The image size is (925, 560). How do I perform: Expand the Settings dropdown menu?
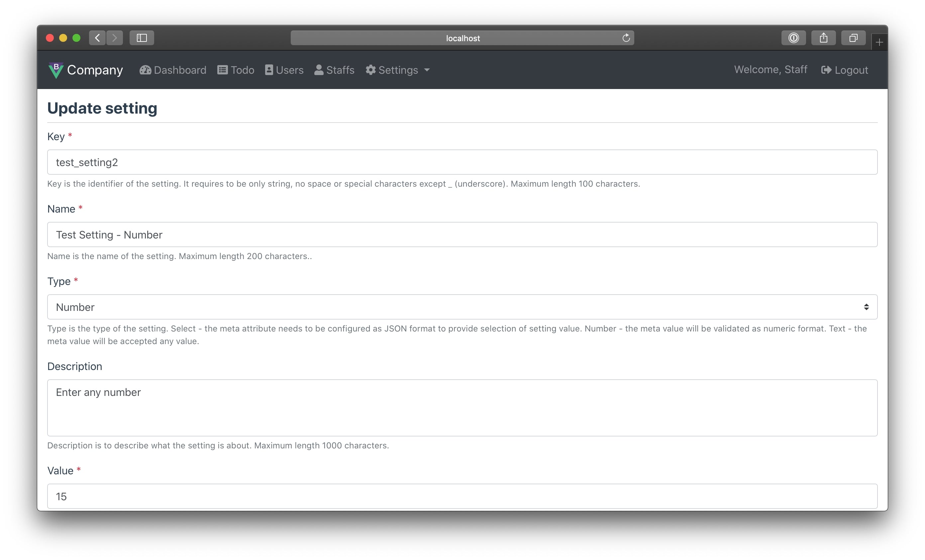click(398, 70)
